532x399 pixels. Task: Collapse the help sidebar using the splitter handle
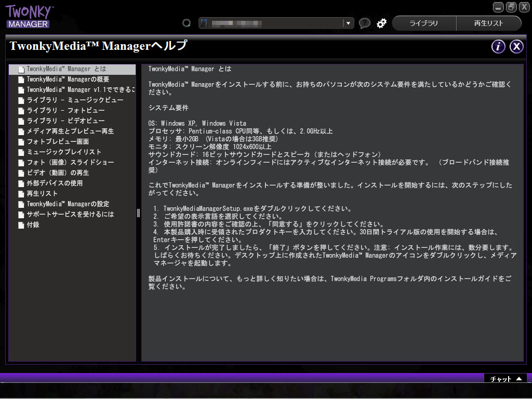click(138, 212)
